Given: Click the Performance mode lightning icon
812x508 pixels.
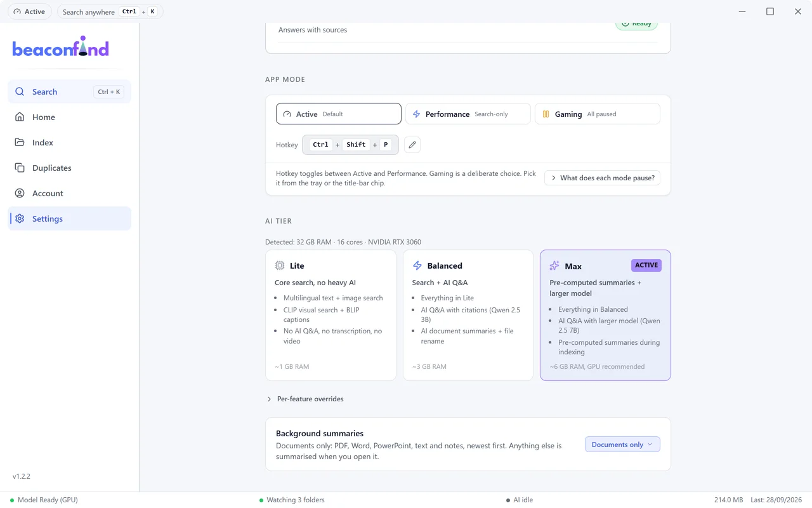Looking at the screenshot, I should [417, 114].
